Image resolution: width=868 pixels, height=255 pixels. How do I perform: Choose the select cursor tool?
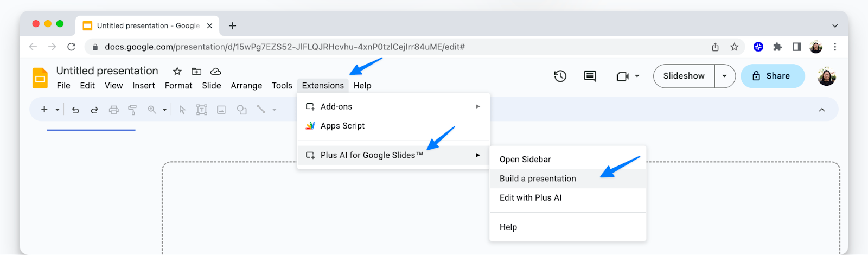click(182, 110)
